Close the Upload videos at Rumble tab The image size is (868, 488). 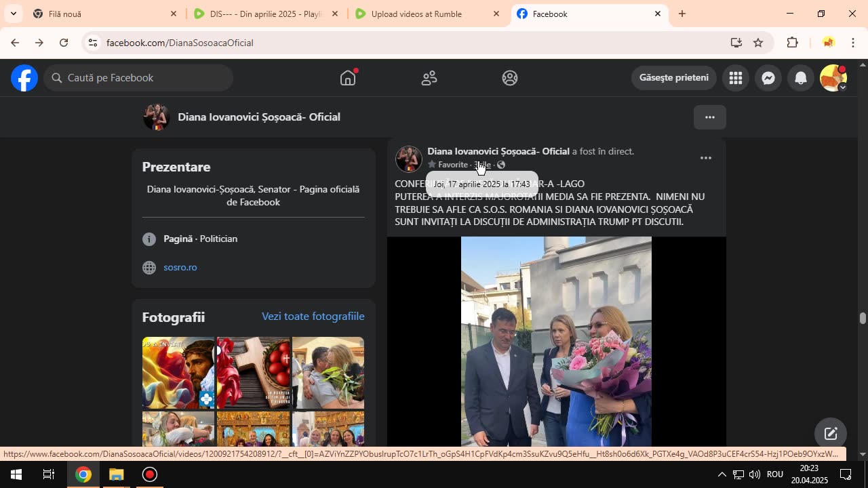[x=496, y=14]
